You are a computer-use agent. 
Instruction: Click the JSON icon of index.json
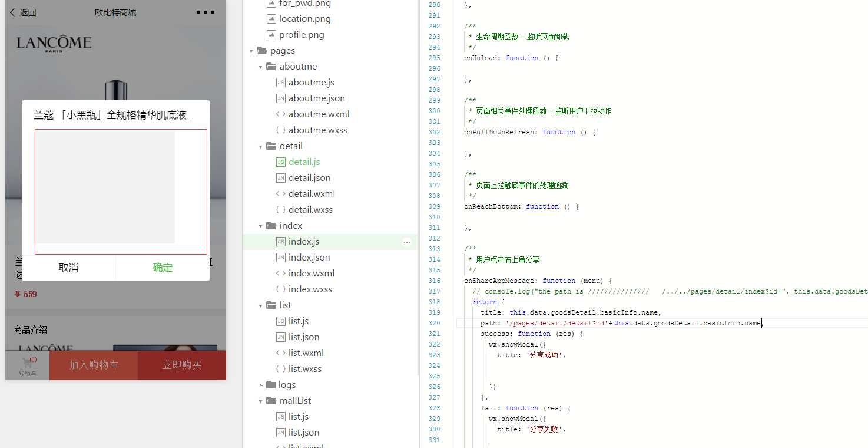281,258
